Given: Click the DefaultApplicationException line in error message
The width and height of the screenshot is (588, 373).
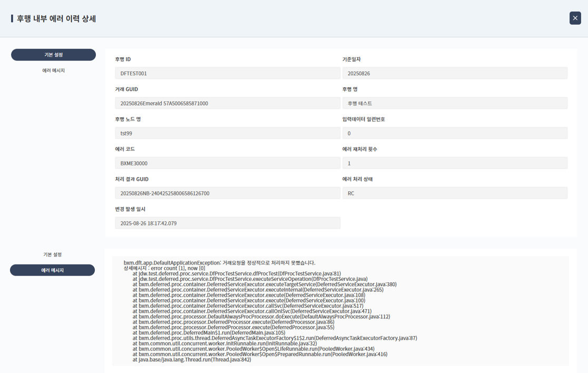Looking at the screenshot, I should click(x=219, y=262).
